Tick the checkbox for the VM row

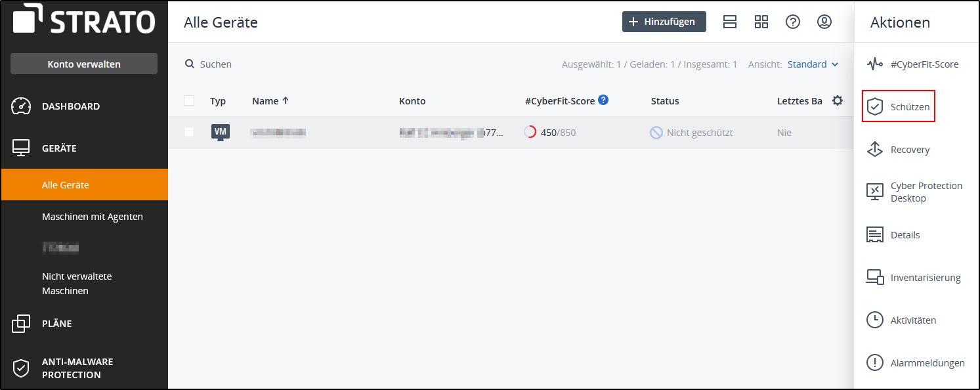click(x=189, y=132)
